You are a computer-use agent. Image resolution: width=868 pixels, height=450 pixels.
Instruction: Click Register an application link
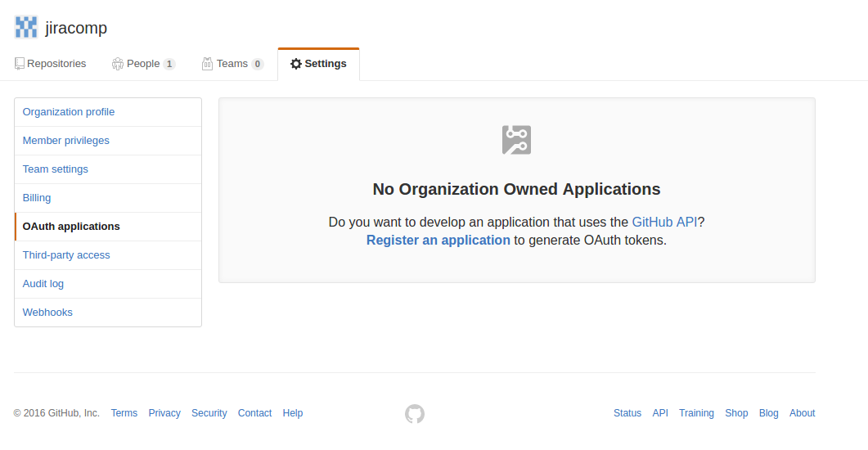point(438,241)
